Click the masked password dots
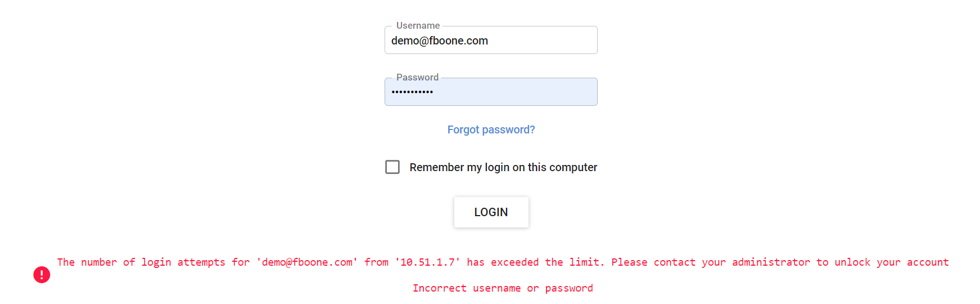 coord(412,92)
